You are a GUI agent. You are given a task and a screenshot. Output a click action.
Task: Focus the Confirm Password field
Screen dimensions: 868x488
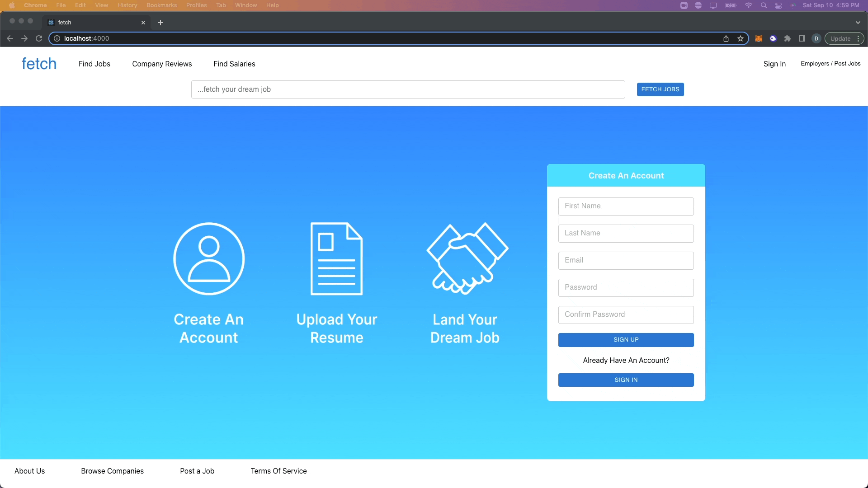point(626,314)
